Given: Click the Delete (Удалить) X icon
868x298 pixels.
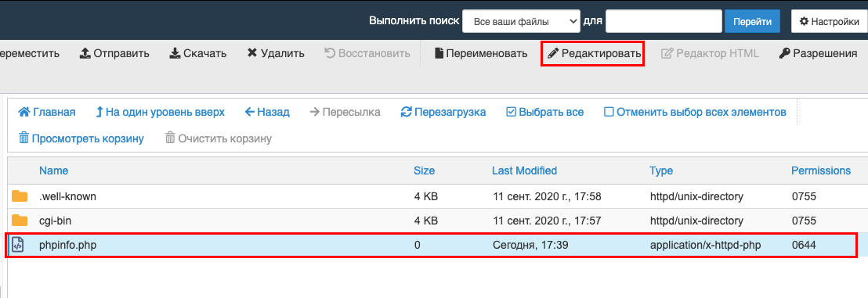Looking at the screenshot, I should coord(252,54).
